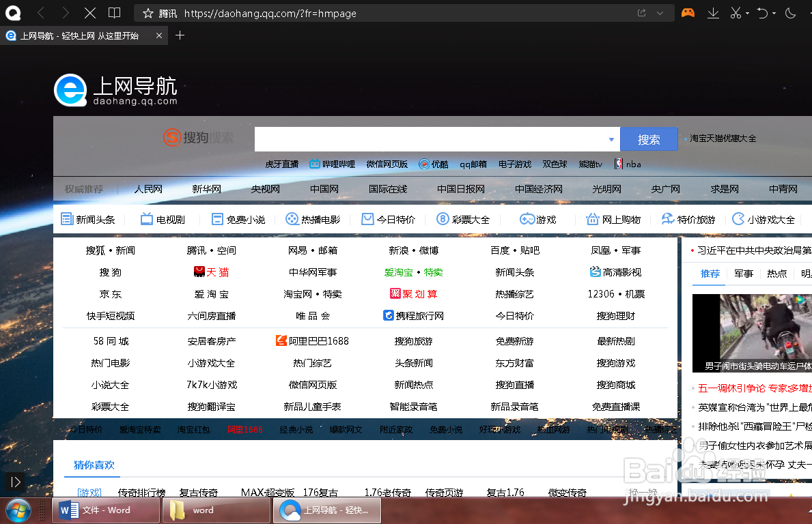Stop loading with the X button
The image size is (812, 524).
click(90, 13)
